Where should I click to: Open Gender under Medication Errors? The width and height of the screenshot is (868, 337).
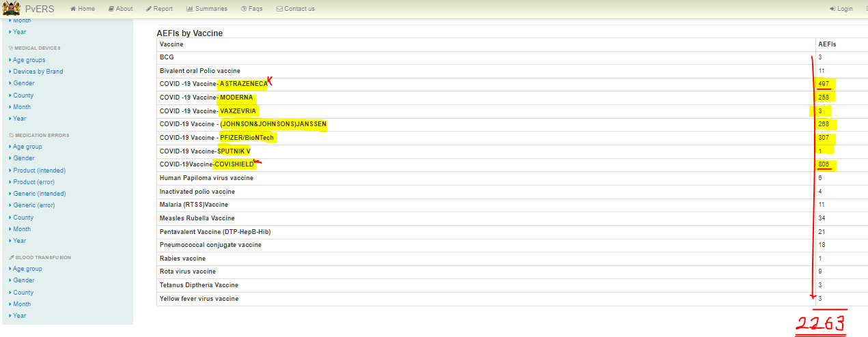[23, 158]
